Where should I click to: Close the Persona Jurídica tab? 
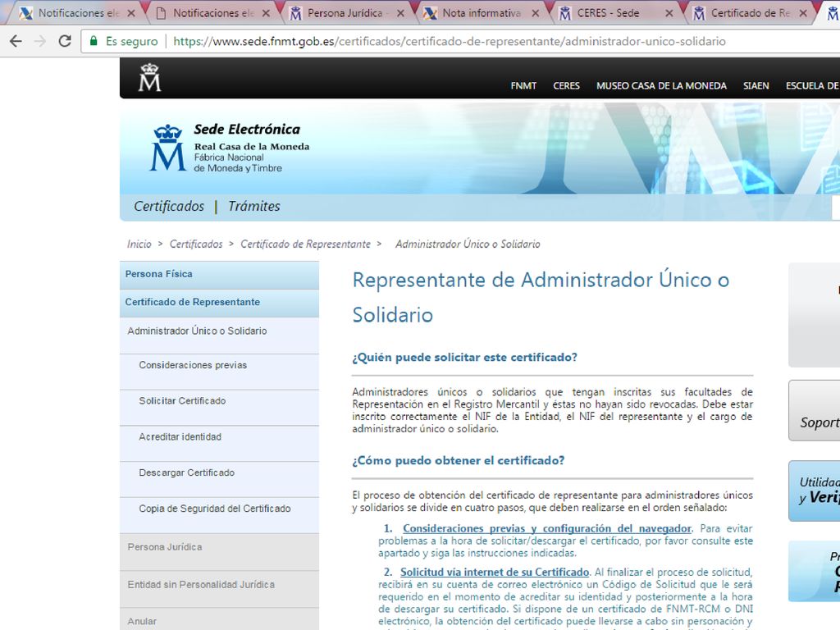click(x=400, y=13)
